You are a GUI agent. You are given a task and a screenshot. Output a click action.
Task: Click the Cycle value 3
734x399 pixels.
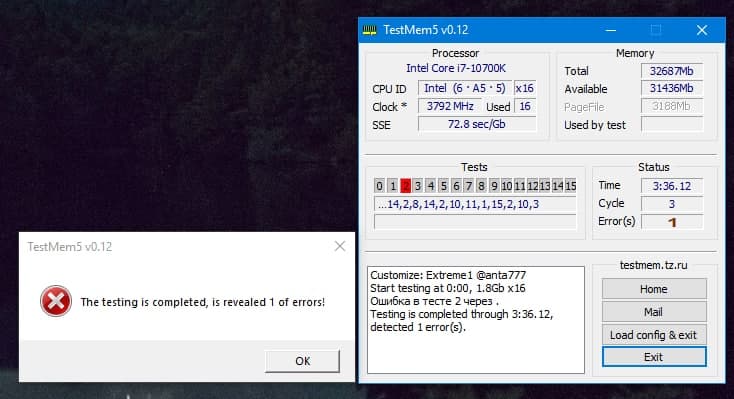point(672,204)
